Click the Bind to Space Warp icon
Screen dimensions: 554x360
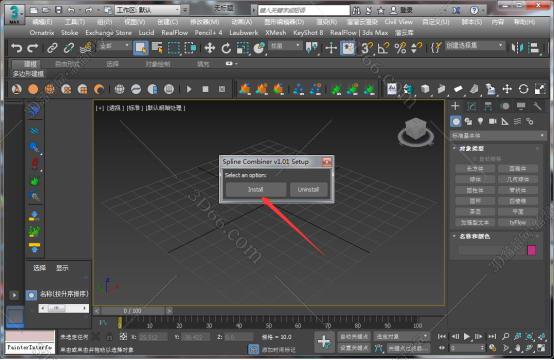coord(86,48)
